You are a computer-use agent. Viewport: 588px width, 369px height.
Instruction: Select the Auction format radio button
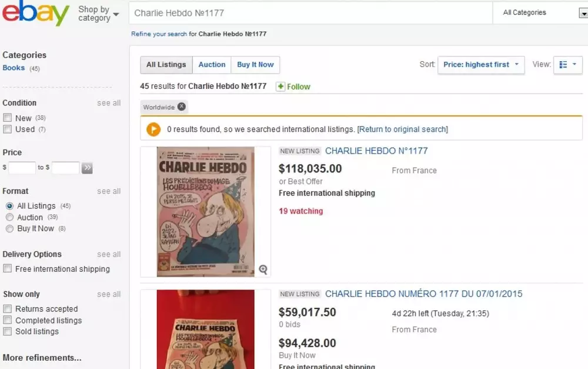tap(9, 217)
